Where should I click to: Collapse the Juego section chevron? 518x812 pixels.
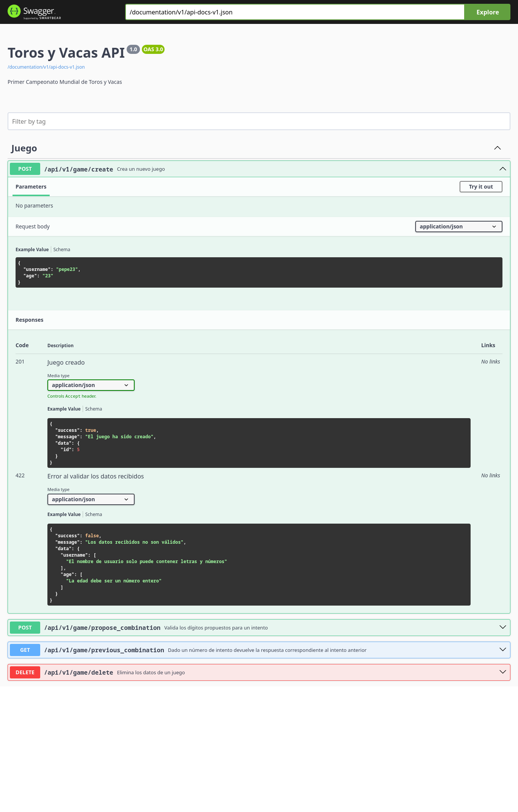pos(497,148)
